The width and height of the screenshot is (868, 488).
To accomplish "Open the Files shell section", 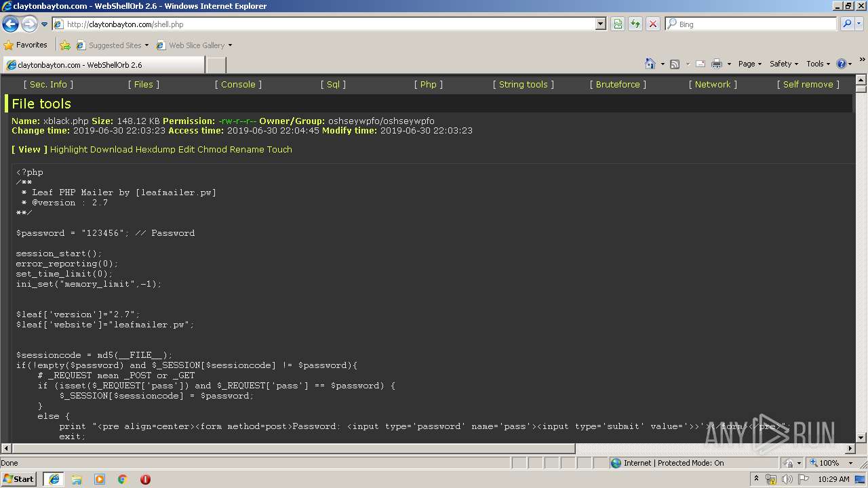I will [144, 85].
